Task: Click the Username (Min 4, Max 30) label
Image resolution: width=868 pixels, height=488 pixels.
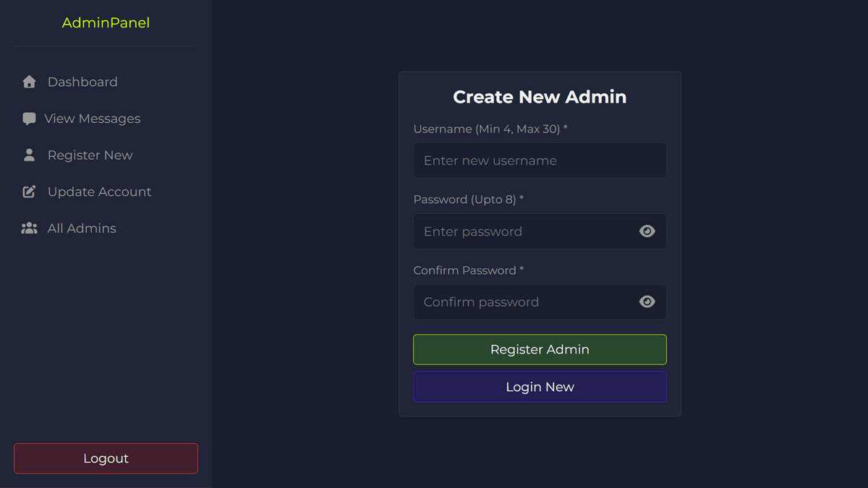Action: tap(490, 129)
